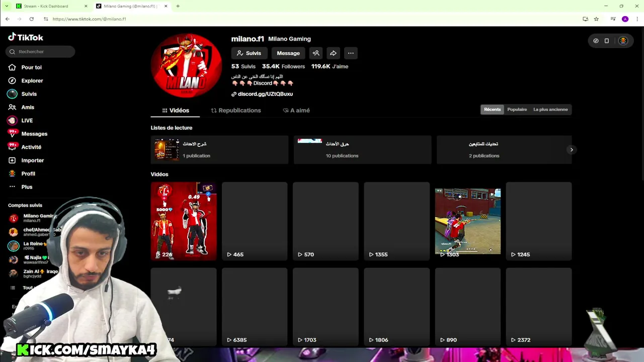Viewport: 644px width, 362px height.
Task: Switch to the A aimé tab
Action: point(296,111)
